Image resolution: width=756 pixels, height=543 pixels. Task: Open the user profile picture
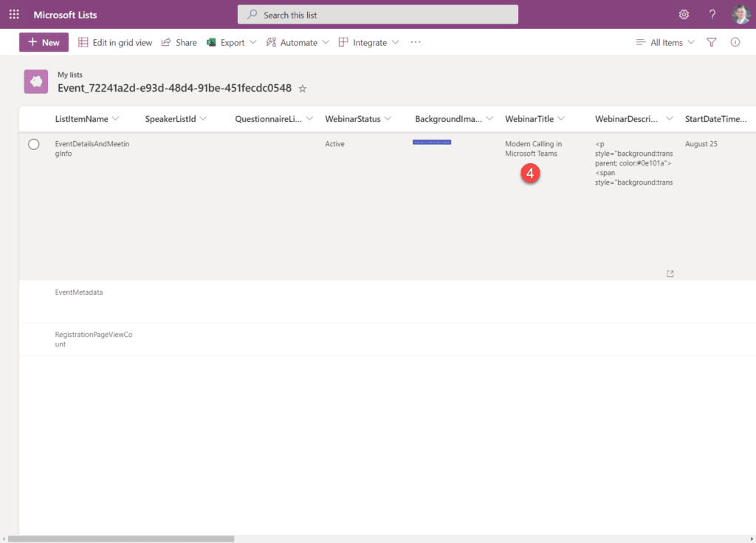coord(741,15)
